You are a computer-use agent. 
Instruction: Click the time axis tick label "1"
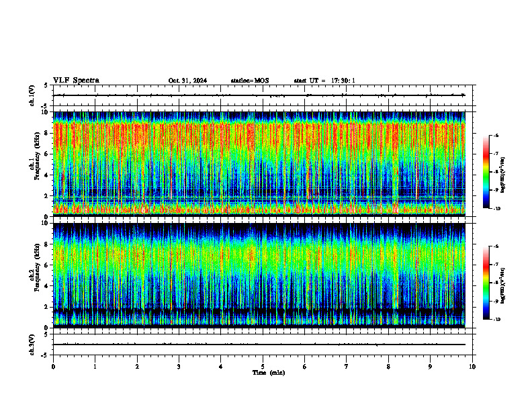pos(95,367)
